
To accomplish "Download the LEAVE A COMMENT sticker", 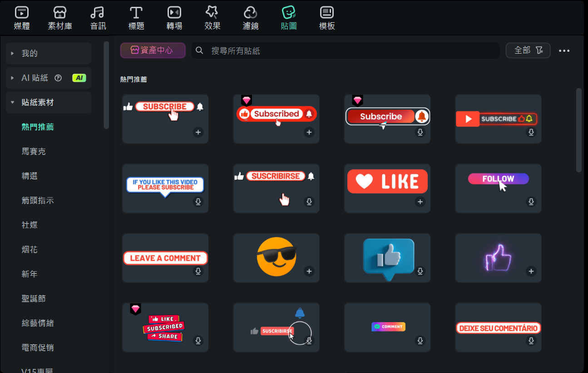I will click(198, 271).
